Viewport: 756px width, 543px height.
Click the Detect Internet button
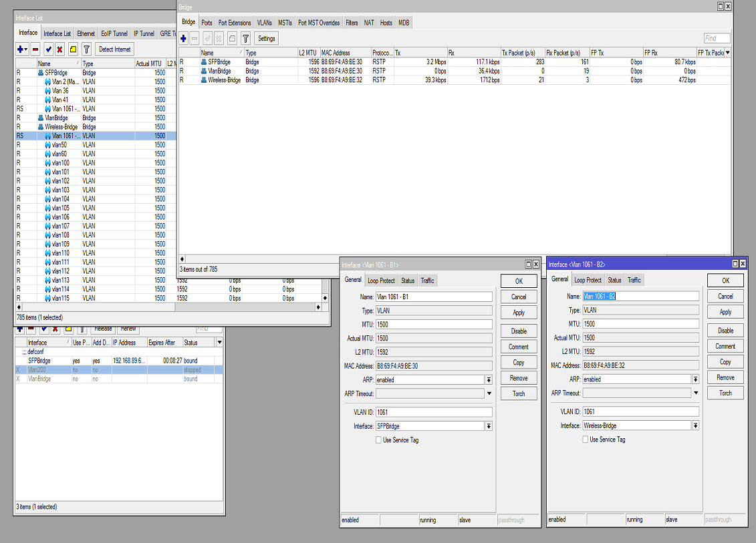(x=115, y=49)
